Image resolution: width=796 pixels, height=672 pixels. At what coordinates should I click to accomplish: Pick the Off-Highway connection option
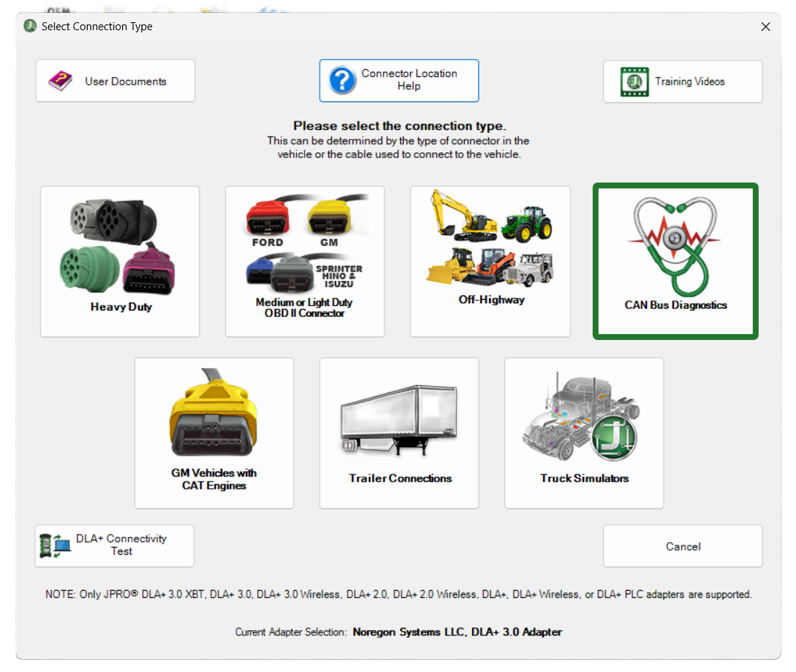[490, 262]
